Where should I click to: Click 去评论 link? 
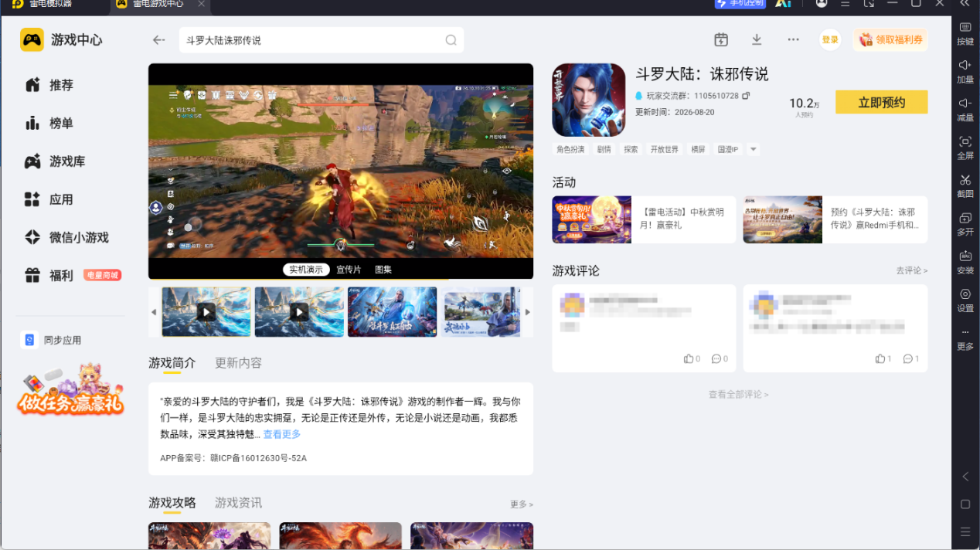[912, 270]
